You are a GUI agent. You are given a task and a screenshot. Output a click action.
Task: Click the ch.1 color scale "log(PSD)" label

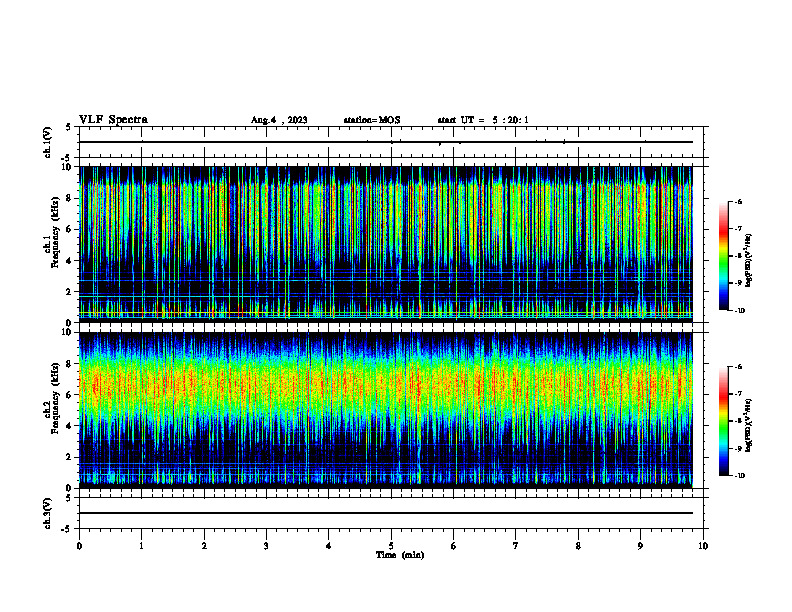[750, 261]
